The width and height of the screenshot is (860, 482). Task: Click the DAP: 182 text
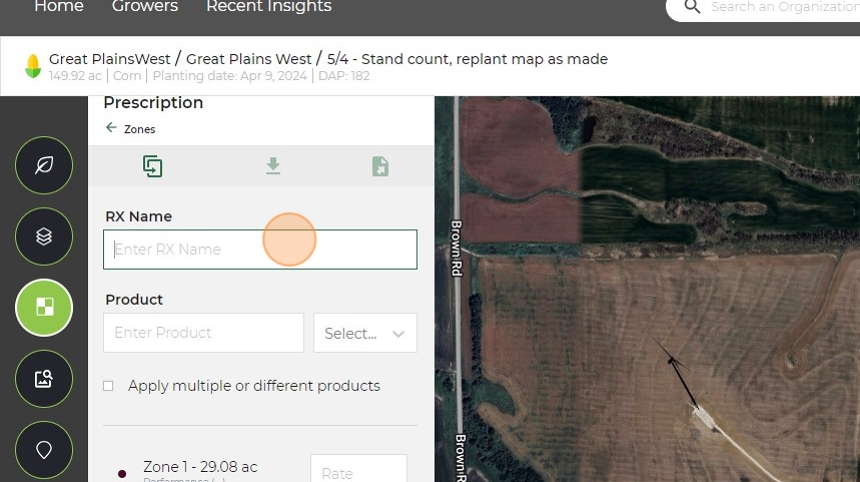pos(344,76)
